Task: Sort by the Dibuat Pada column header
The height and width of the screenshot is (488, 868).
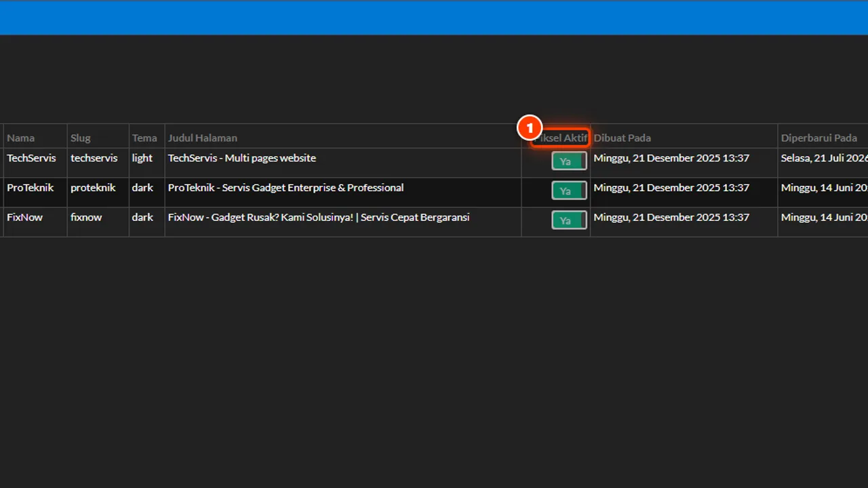Action: [623, 138]
